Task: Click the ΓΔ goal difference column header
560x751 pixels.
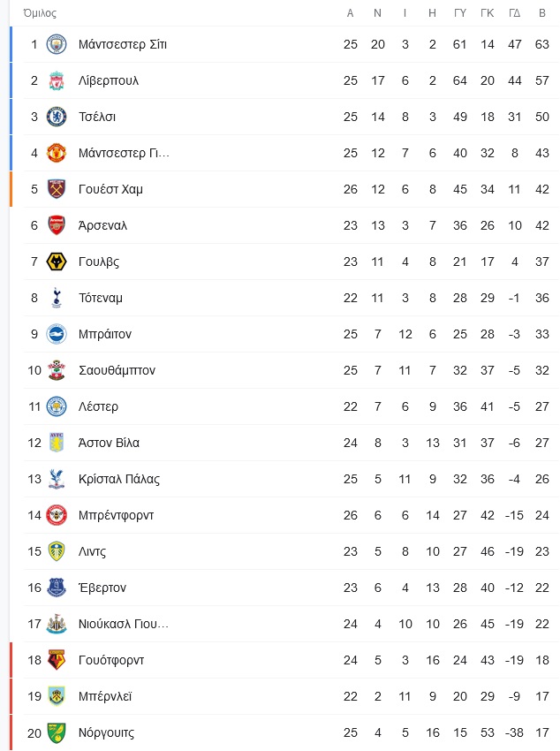Action: pos(515,13)
